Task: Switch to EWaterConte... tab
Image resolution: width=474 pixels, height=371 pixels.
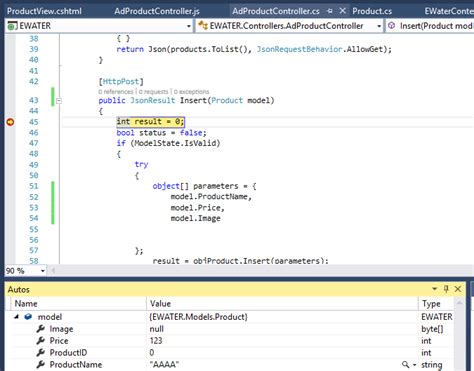Action: pos(449,11)
